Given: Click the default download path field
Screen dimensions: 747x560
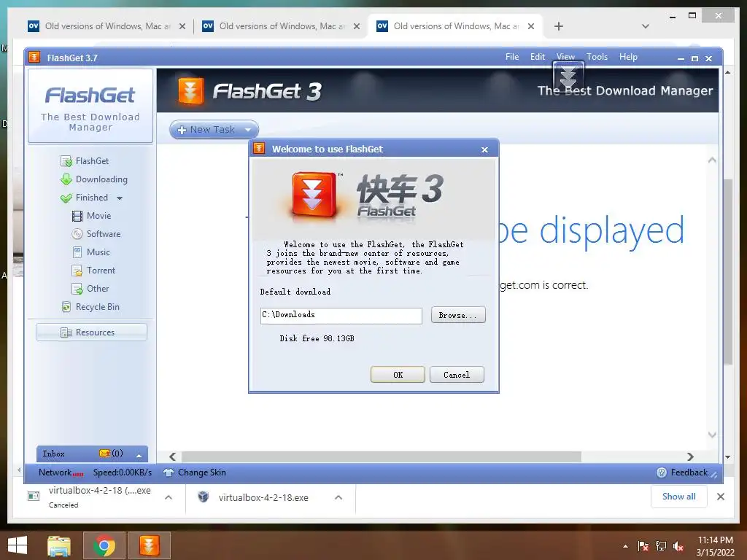Looking at the screenshot, I should pyautogui.click(x=341, y=315).
